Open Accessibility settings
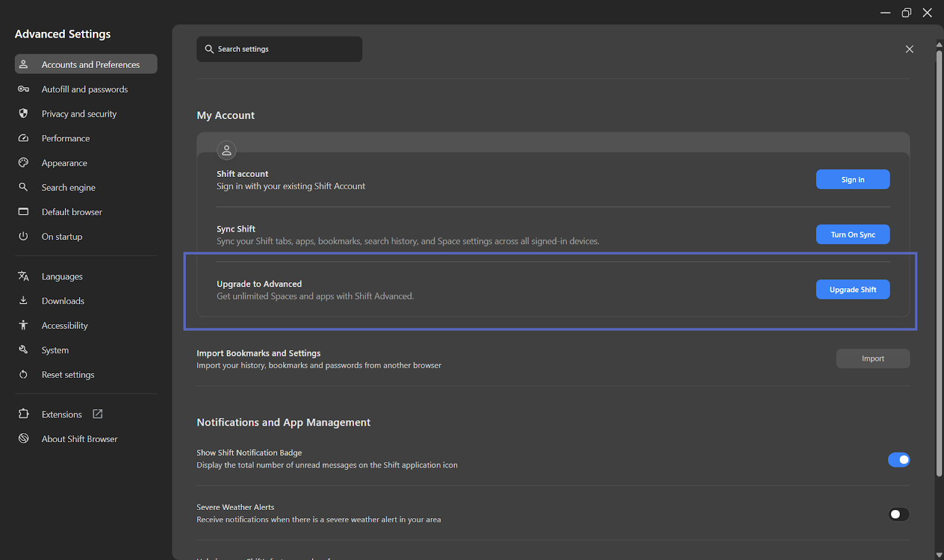 pos(86,325)
